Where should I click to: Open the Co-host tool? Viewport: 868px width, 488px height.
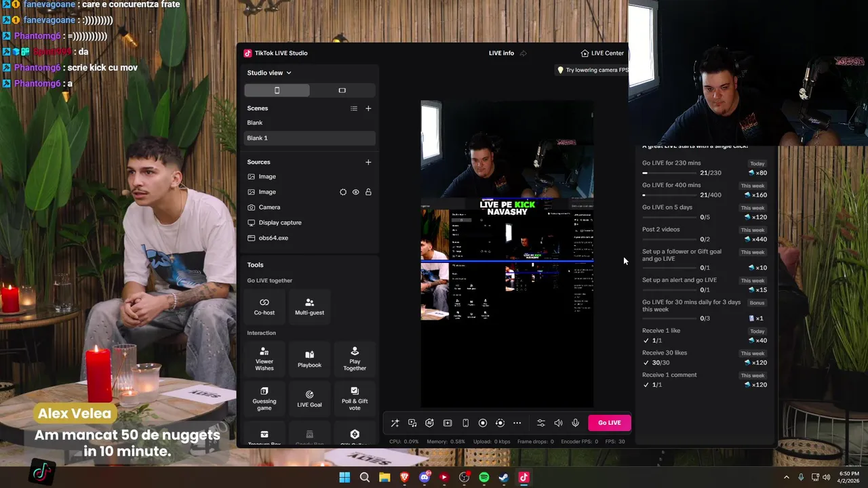[x=264, y=306]
